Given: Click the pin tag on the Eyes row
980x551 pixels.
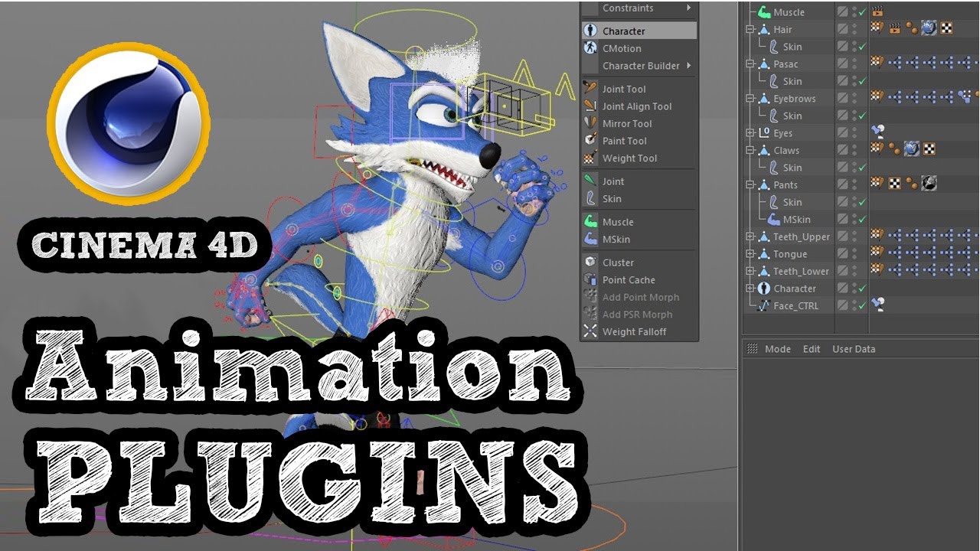Looking at the screenshot, I should coord(878,132).
